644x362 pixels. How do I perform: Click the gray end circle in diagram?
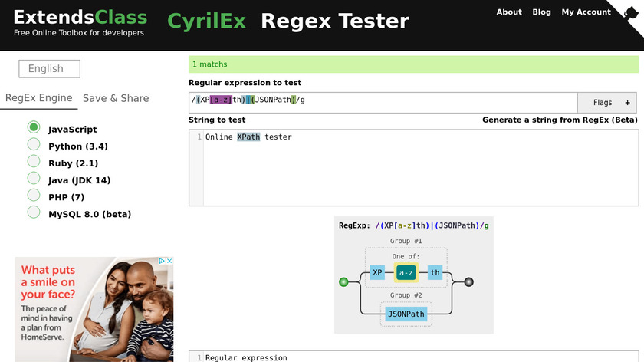(468, 282)
